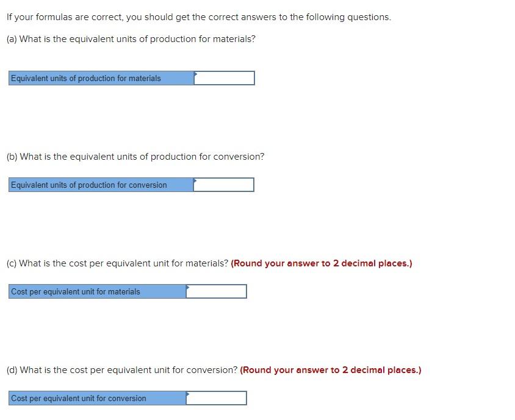Click the red rounding instruction next to question (d)
The image size is (515, 420).
tap(330, 370)
